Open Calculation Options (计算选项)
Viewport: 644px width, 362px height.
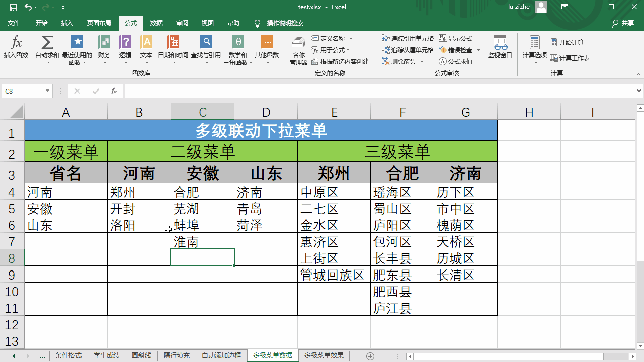pyautogui.click(x=534, y=50)
